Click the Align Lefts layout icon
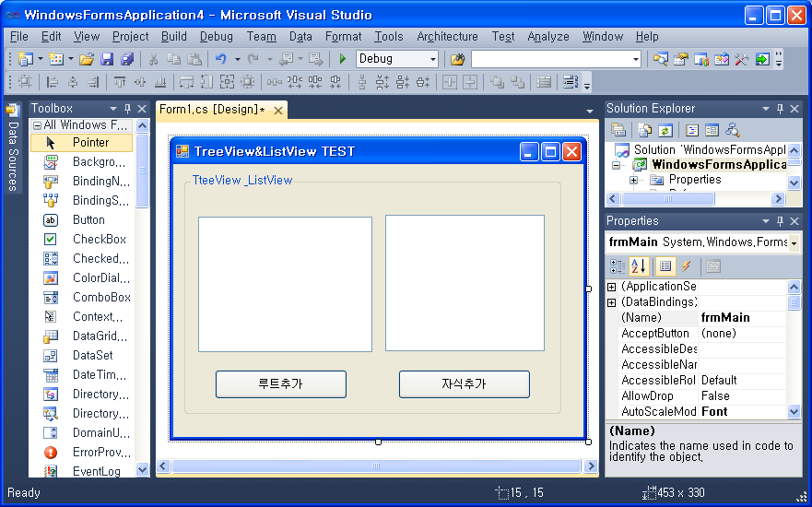The width and height of the screenshot is (812, 507). [53, 82]
